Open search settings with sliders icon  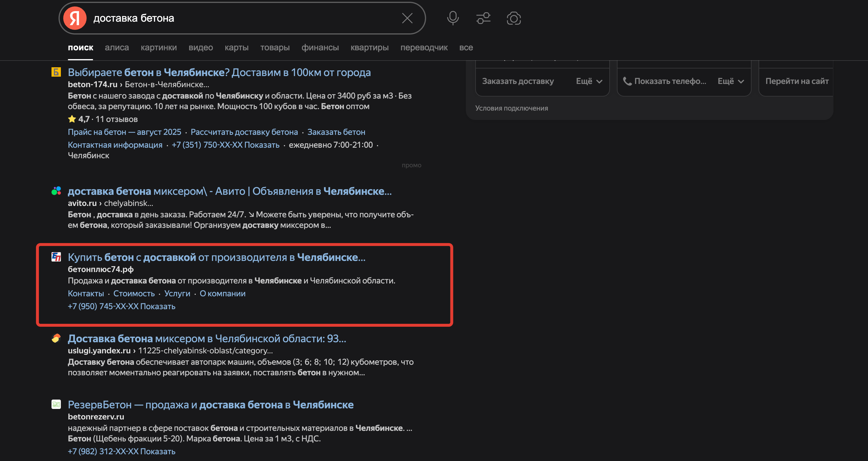pyautogui.click(x=483, y=18)
